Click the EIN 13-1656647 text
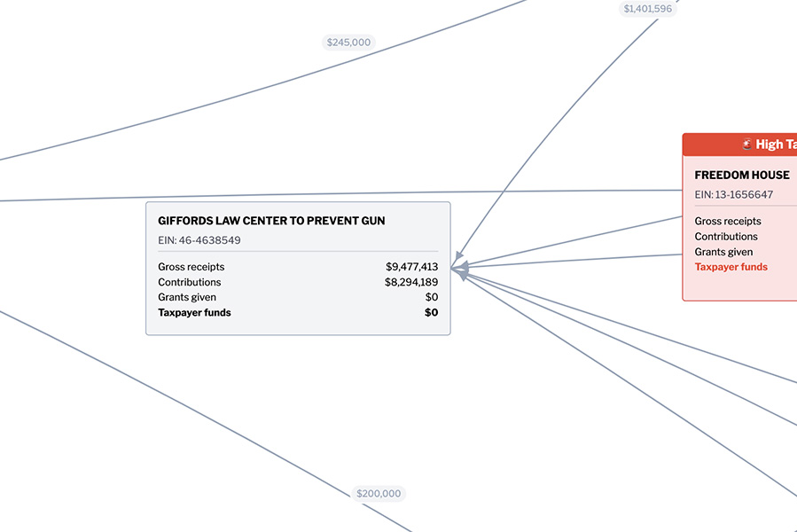 733,193
